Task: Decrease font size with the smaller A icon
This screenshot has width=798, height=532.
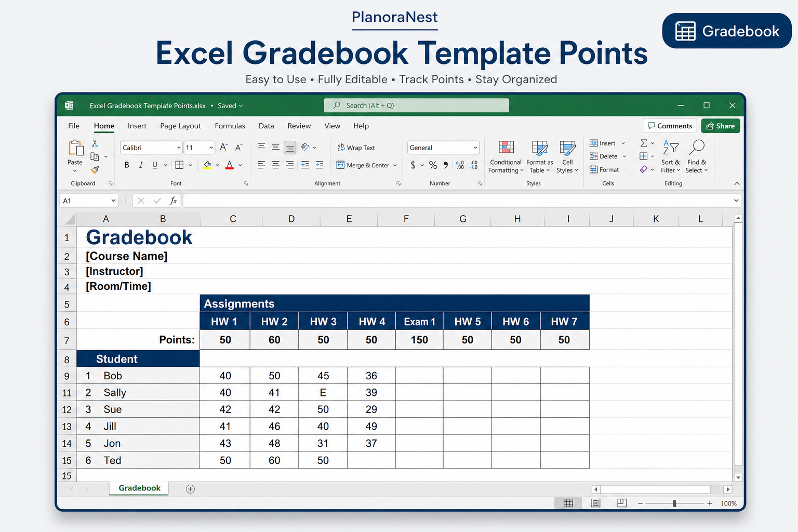Action: click(238, 148)
